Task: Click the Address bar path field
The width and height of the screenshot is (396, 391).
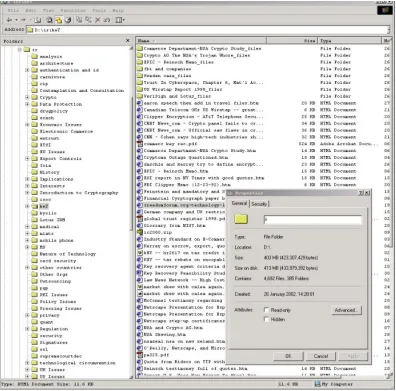Action: (207, 30)
